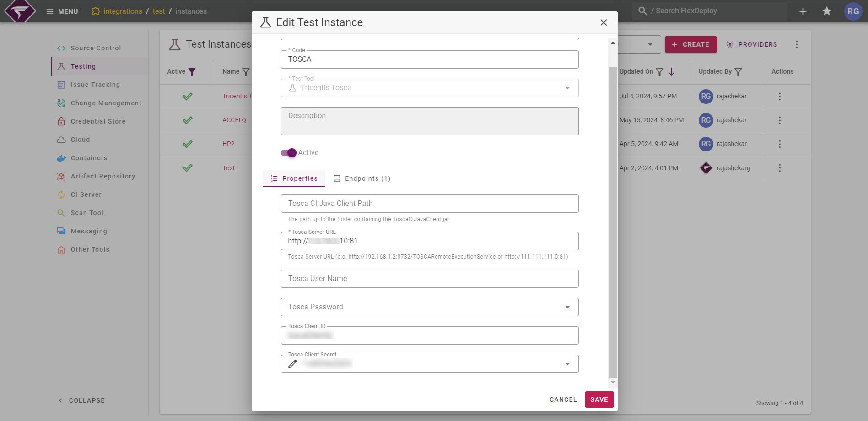Click the search magnifier in the top bar
Image resolution: width=868 pixels, height=421 pixels.
coord(642,11)
